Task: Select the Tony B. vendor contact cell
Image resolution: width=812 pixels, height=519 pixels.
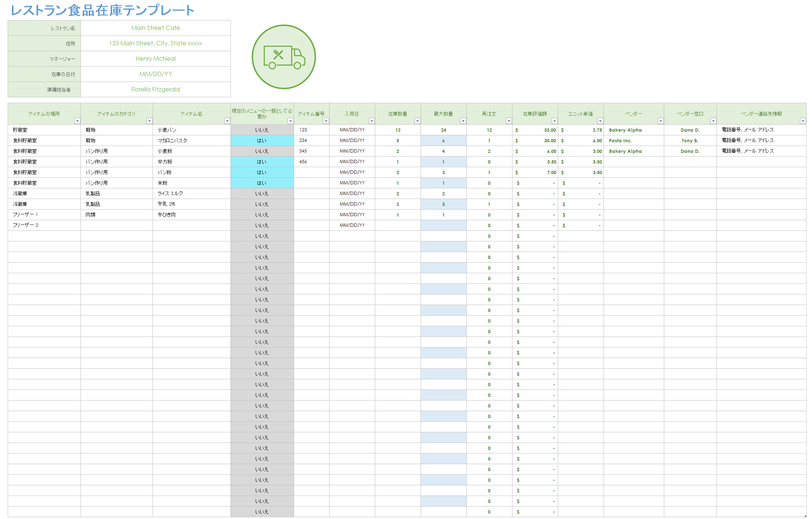Action: click(690, 140)
